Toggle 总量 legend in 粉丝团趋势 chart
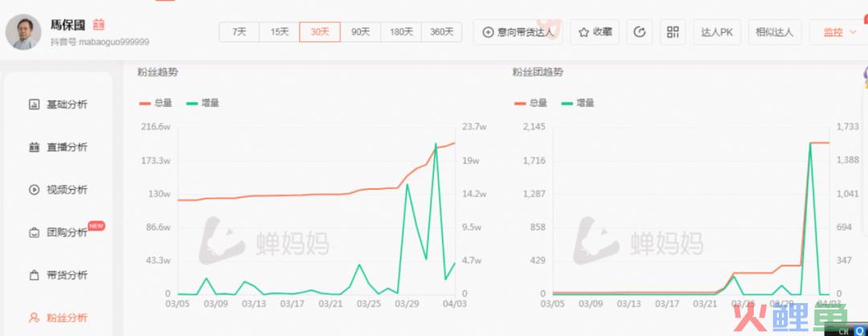The width and height of the screenshot is (868, 336). coord(531,103)
